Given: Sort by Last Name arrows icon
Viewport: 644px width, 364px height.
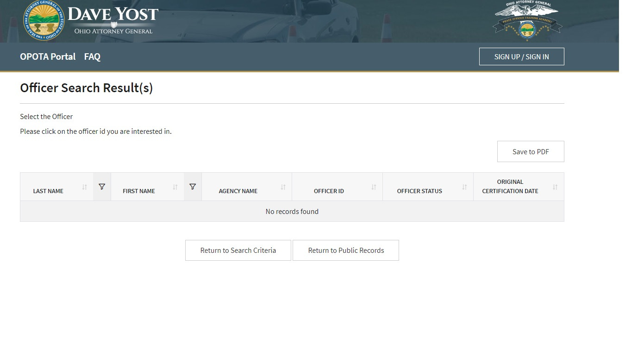Looking at the screenshot, I should [x=85, y=187].
